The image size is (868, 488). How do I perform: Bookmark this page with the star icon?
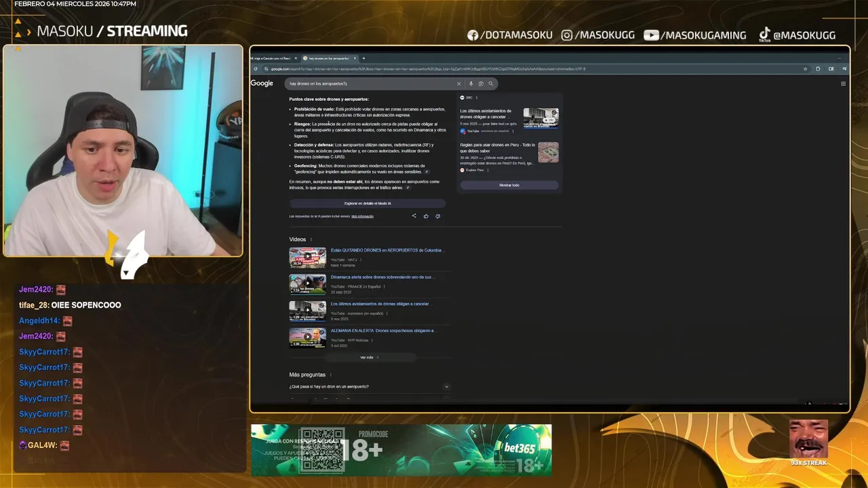805,68
